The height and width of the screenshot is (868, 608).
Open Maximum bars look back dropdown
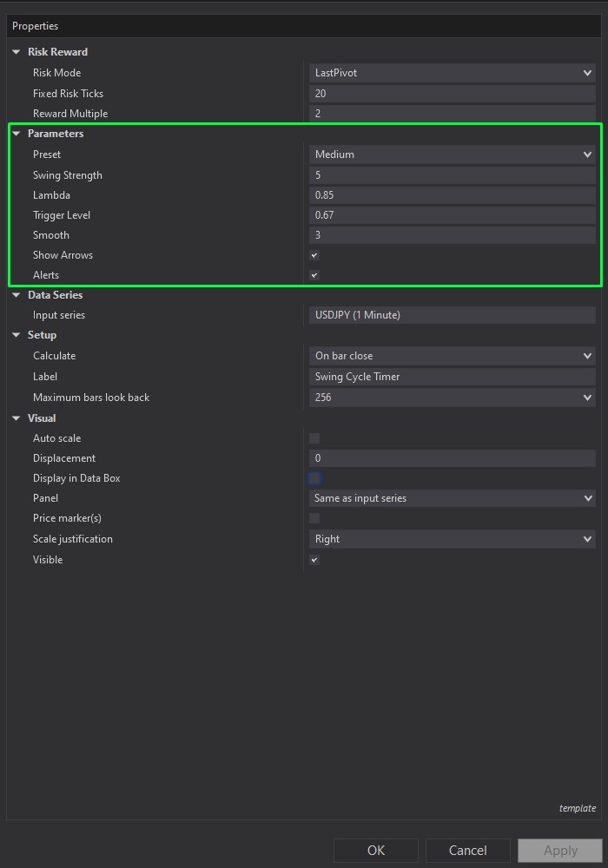click(x=452, y=398)
